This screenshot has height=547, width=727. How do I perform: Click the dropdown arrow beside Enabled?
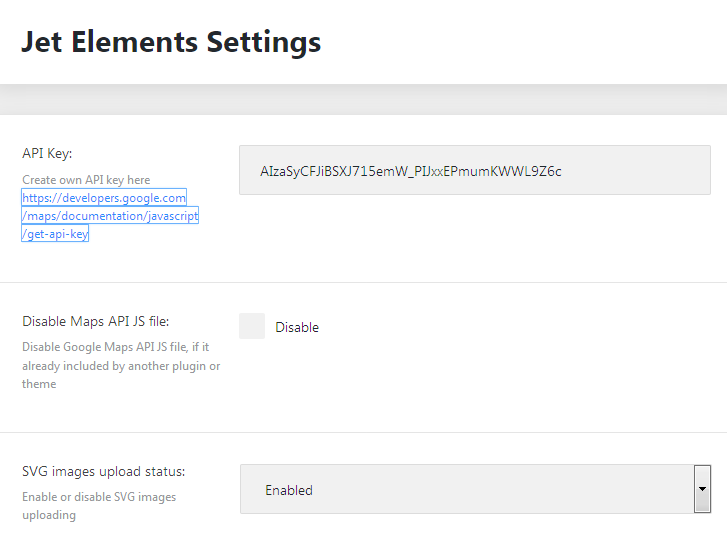click(x=702, y=489)
